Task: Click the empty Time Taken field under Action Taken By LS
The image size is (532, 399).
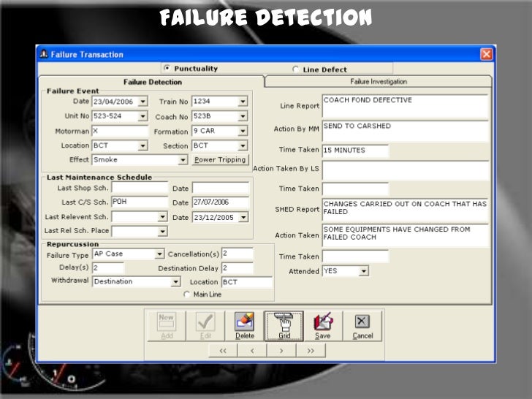Action: pos(355,189)
